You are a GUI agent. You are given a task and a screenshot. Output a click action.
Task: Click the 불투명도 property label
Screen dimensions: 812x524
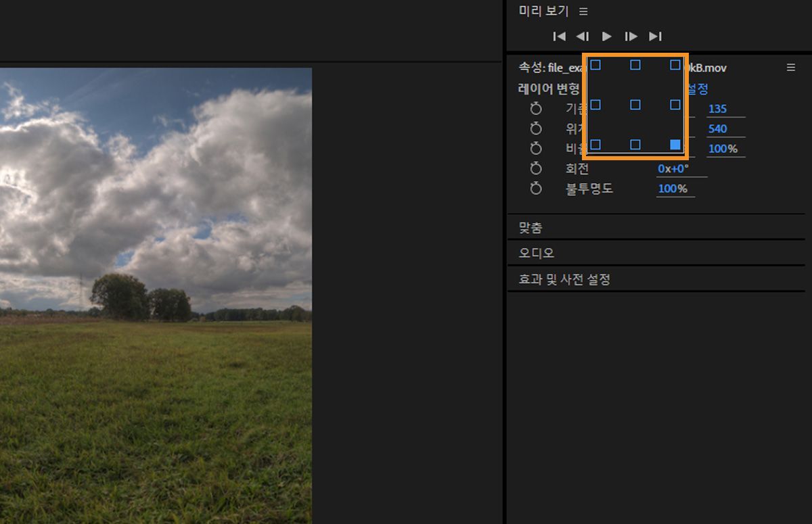pyautogui.click(x=589, y=189)
